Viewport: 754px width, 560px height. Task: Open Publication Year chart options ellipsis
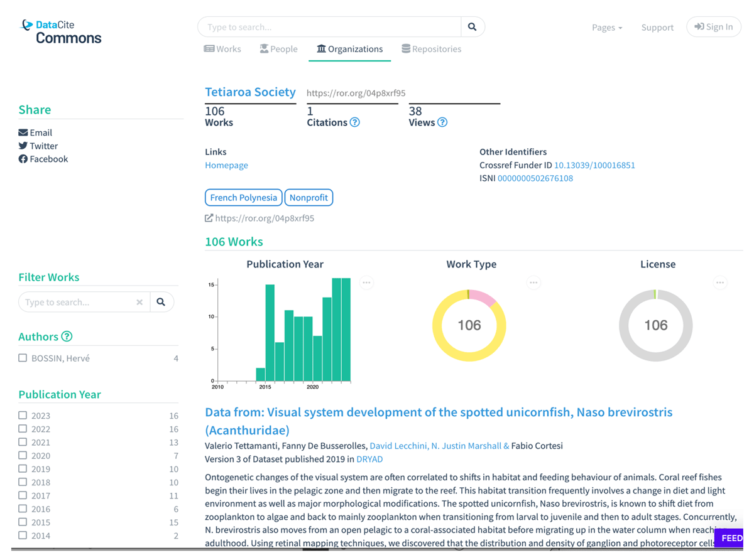(x=366, y=283)
